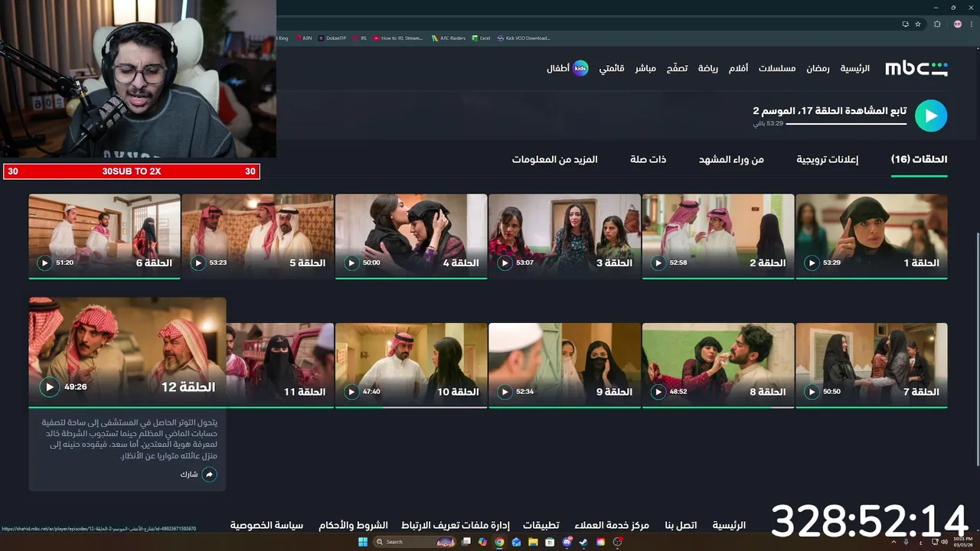Open the ARC Raiders bookmark
This screenshot has width=980, height=551.
click(448, 37)
